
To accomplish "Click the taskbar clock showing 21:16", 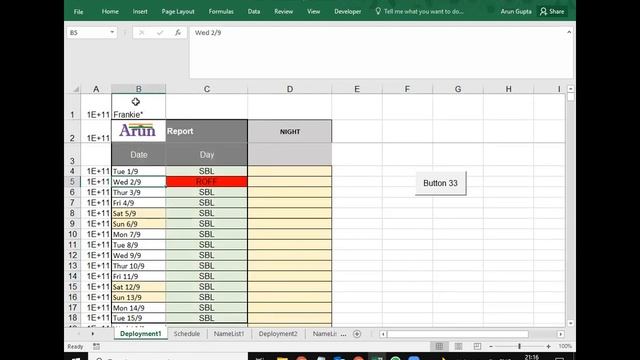I will [531, 357].
